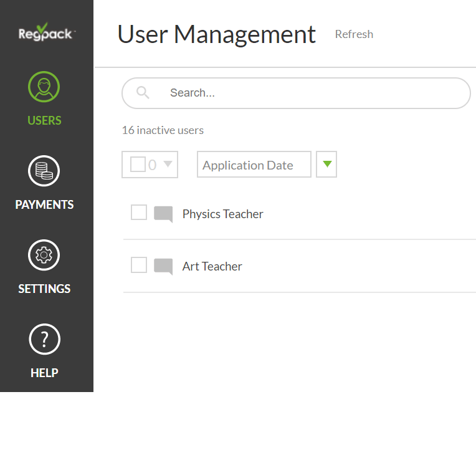476x460 pixels.
Task: Click the Refresh link
Action: click(354, 34)
